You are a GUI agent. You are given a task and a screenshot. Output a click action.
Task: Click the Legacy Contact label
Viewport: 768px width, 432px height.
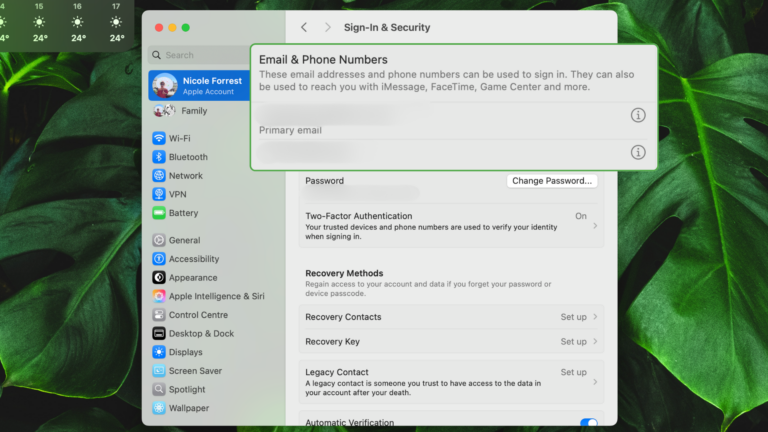click(x=336, y=372)
